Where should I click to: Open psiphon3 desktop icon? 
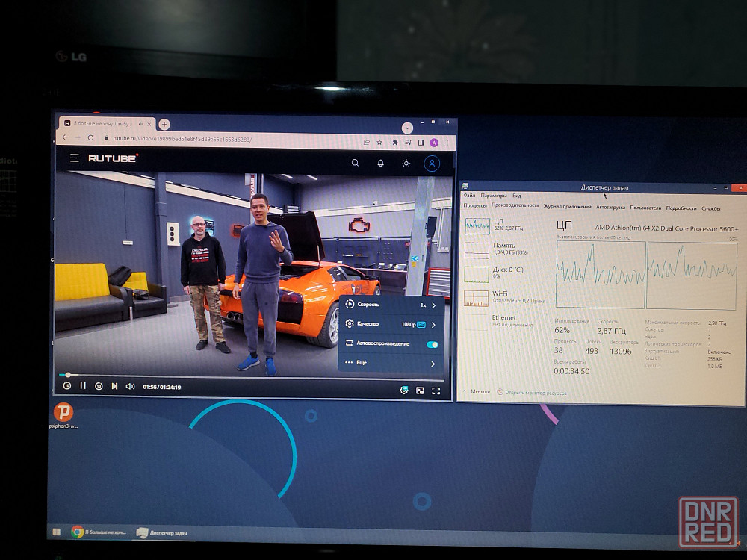click(63, 416)
